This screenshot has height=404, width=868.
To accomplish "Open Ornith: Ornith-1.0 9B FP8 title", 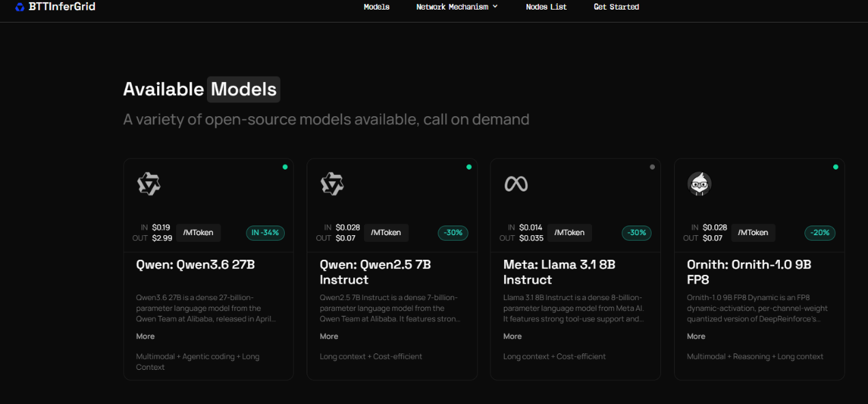I will 748,272.
